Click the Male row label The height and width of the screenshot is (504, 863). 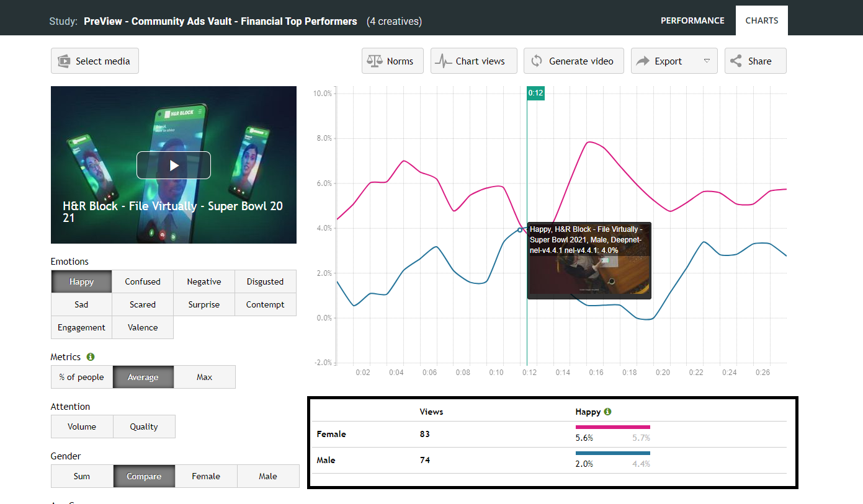coord(327,460)
